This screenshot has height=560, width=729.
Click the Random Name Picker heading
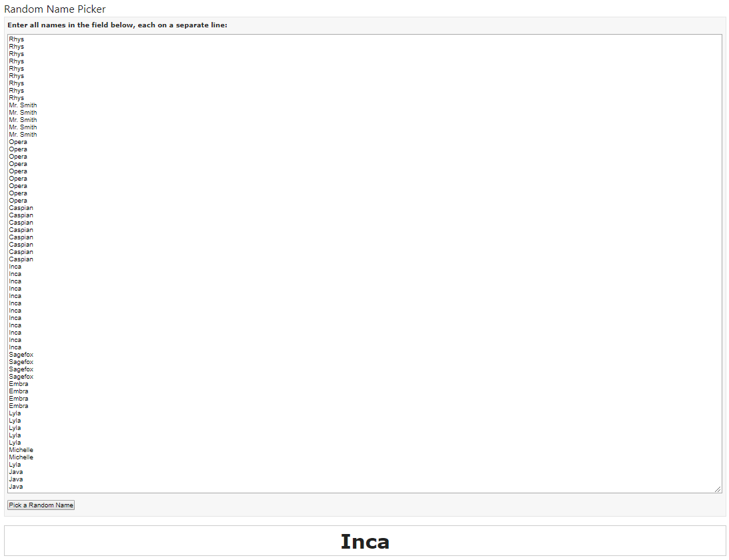coord(55,9)
